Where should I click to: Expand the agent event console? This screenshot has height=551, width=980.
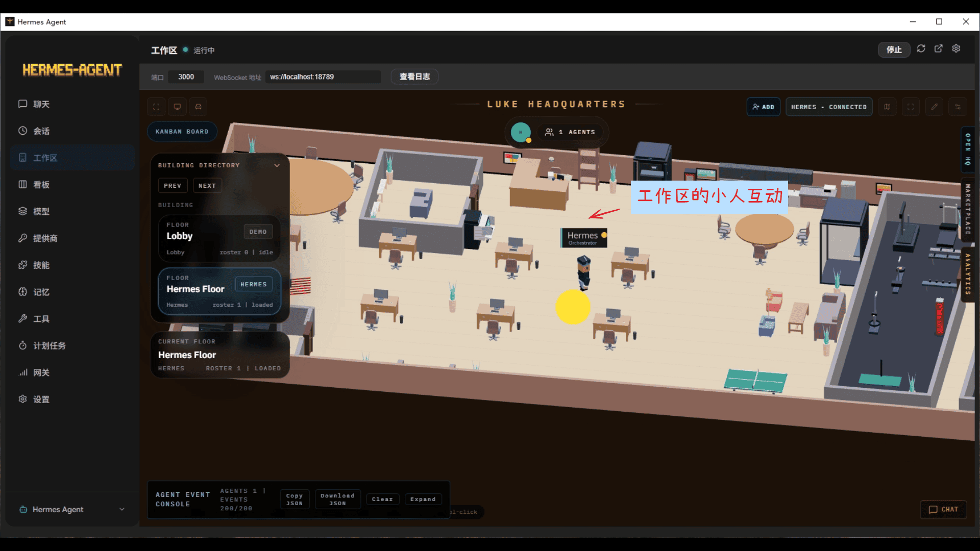(x=423, y=499)
